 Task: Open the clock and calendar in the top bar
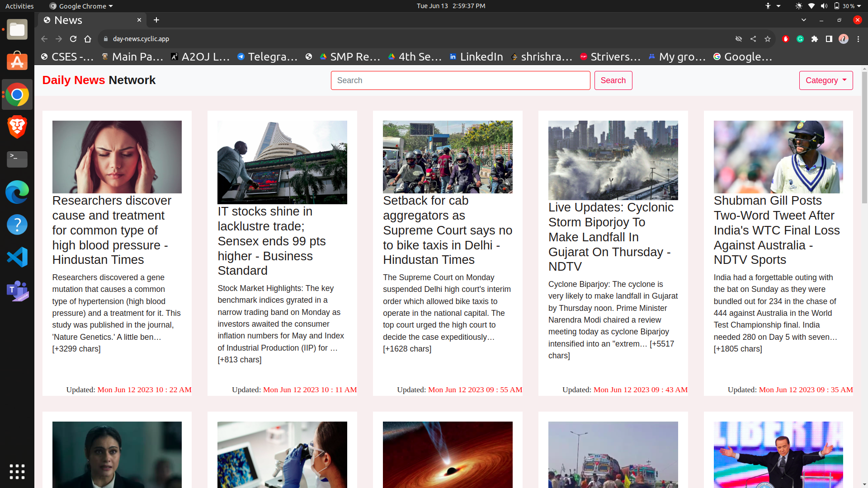(x=451, y=6)
